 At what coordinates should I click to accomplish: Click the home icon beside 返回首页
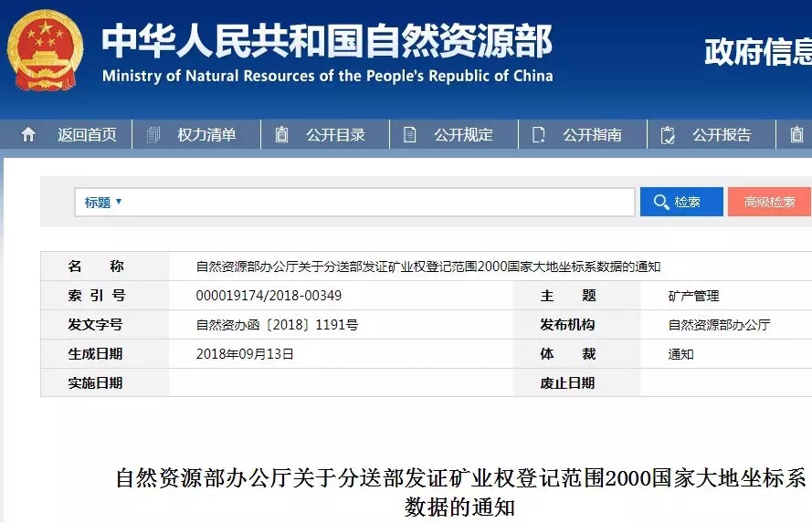pos(28,135)
